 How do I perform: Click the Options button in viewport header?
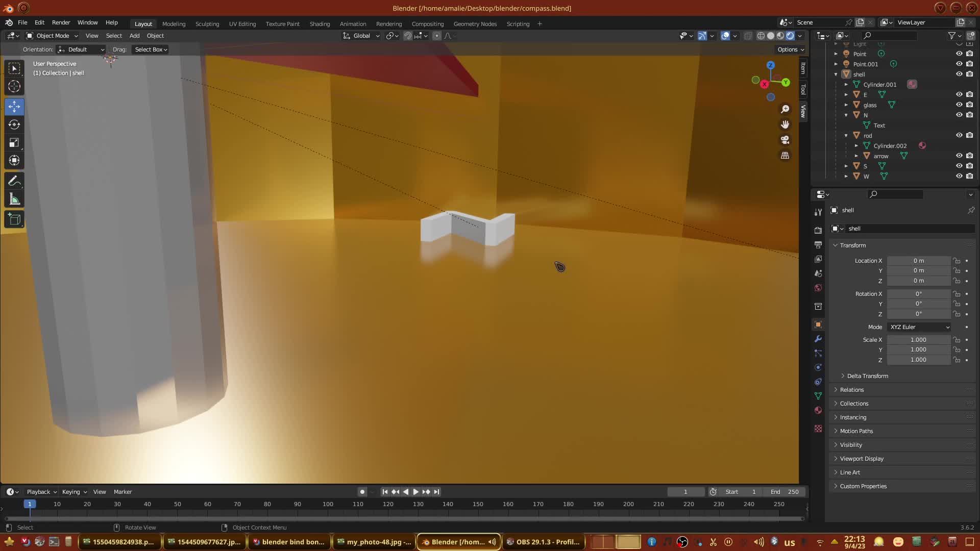point(791,49)
